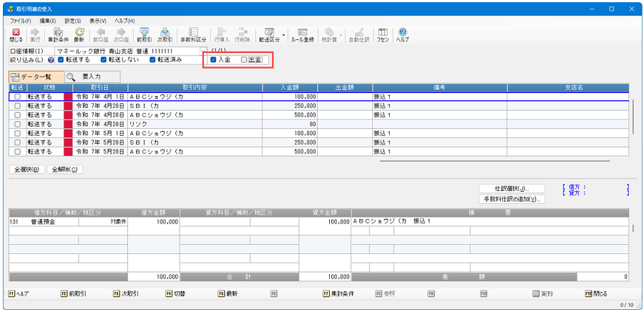The height and width of the screenshot is (312, 644).
Task: Click the blue help icon beside 絞り込み(L)
Action: (51, 60)
